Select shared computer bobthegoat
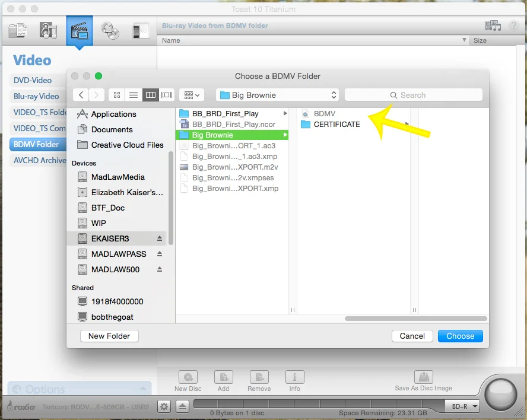 112,317
